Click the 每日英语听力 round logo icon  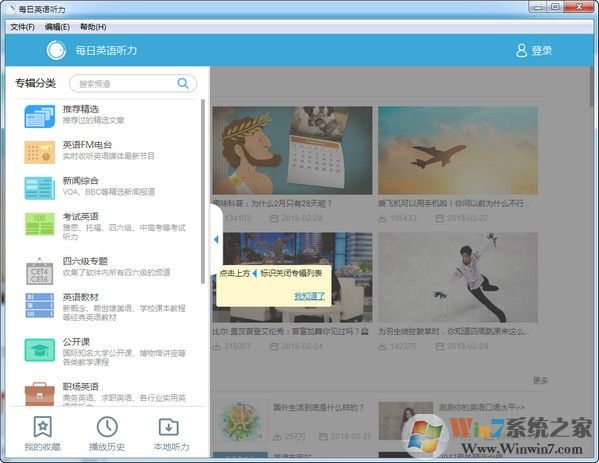coord(56,50)
